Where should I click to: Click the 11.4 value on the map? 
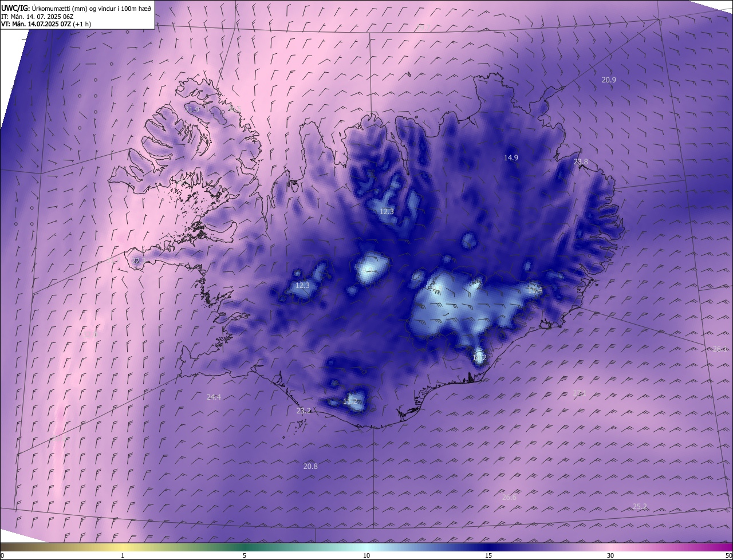point(535,291)
